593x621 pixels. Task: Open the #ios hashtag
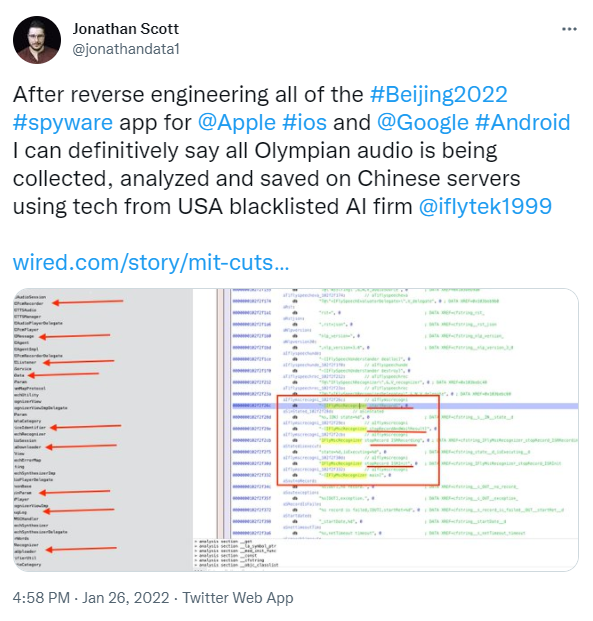point(305,123)
